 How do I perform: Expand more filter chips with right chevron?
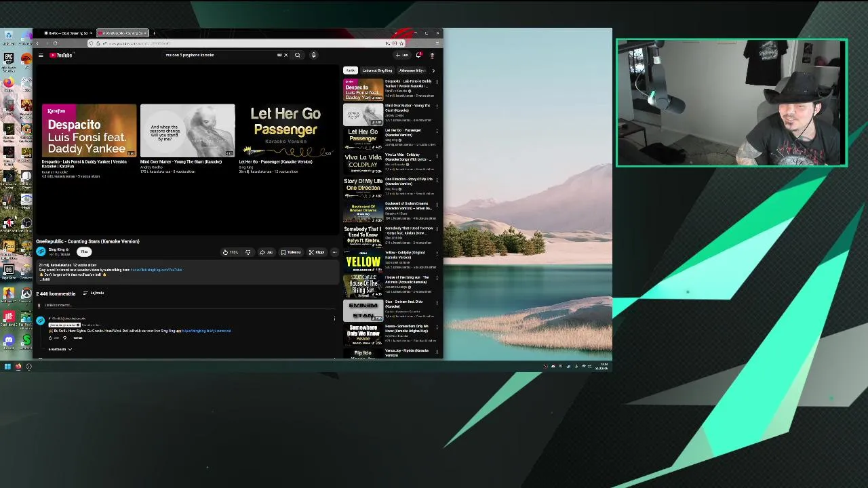tap(433, 70)
